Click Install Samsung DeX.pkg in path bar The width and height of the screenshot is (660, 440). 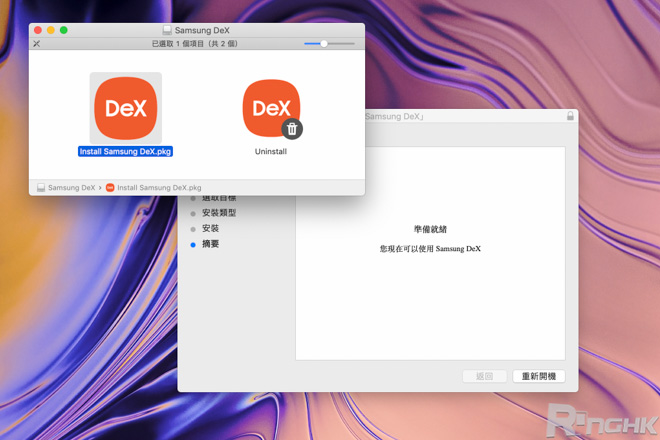[x=159, y=188]
